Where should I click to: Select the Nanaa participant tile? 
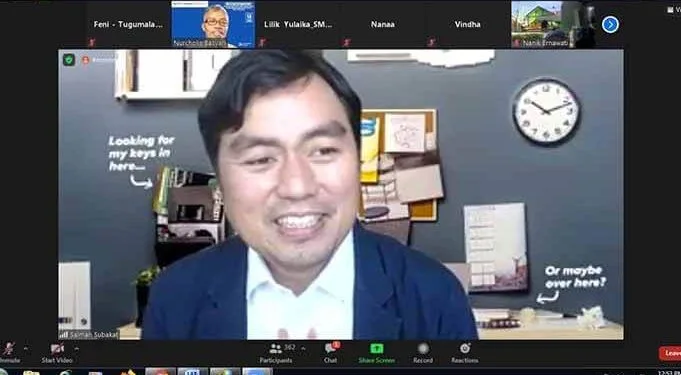383,24
